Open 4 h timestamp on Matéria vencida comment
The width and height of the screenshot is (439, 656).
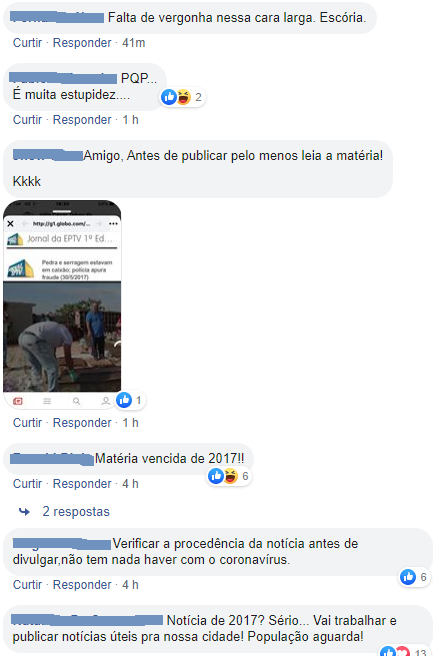(x=130, y=484)
